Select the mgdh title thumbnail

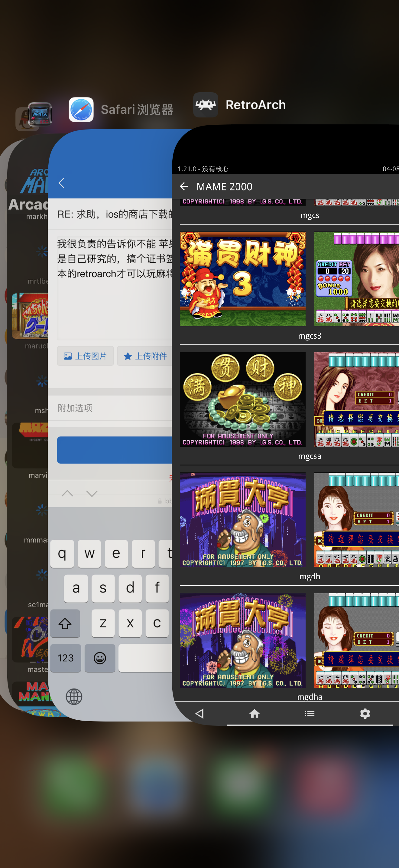[x=242, y=520]
